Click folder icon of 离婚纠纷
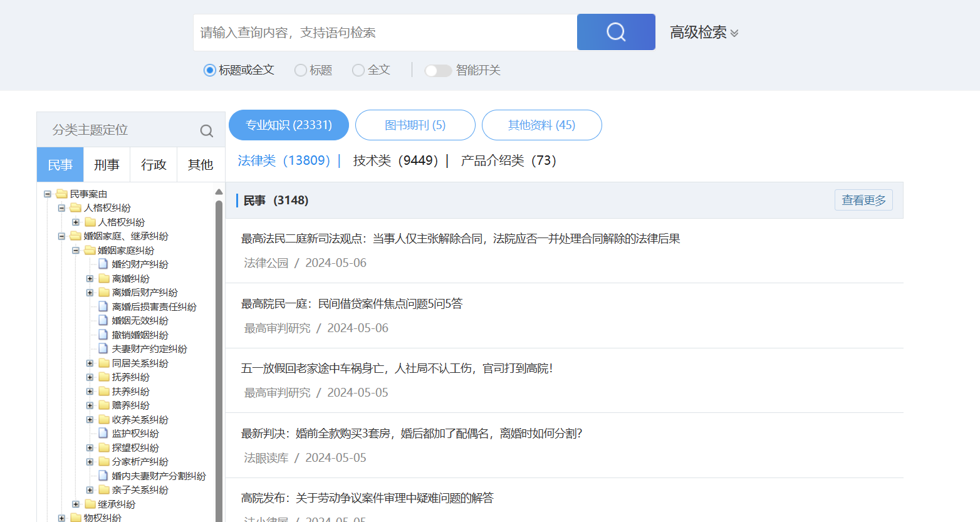Image resolution: width=980 pixels, height=522 pixels. pyautogui.click(x=104, y=278)
